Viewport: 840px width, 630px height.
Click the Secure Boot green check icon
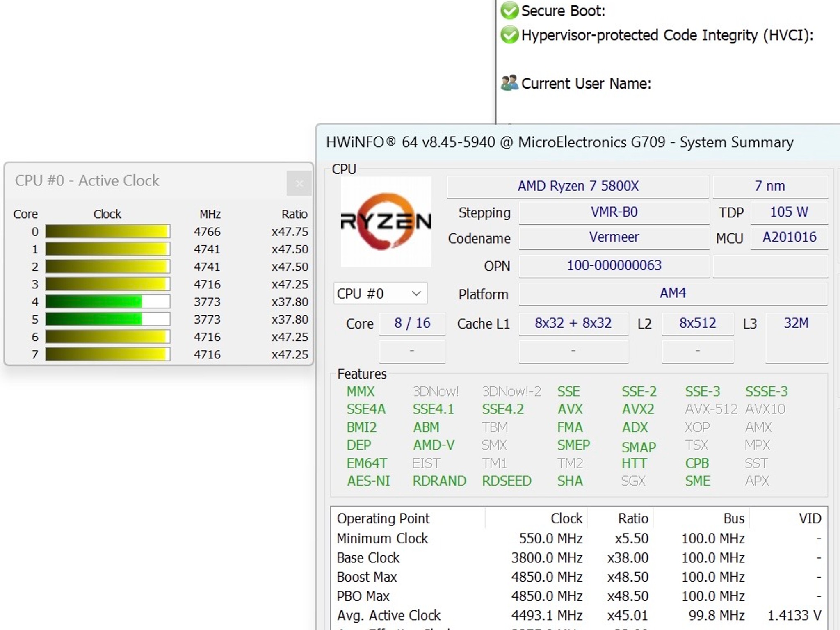pos(509,11)
